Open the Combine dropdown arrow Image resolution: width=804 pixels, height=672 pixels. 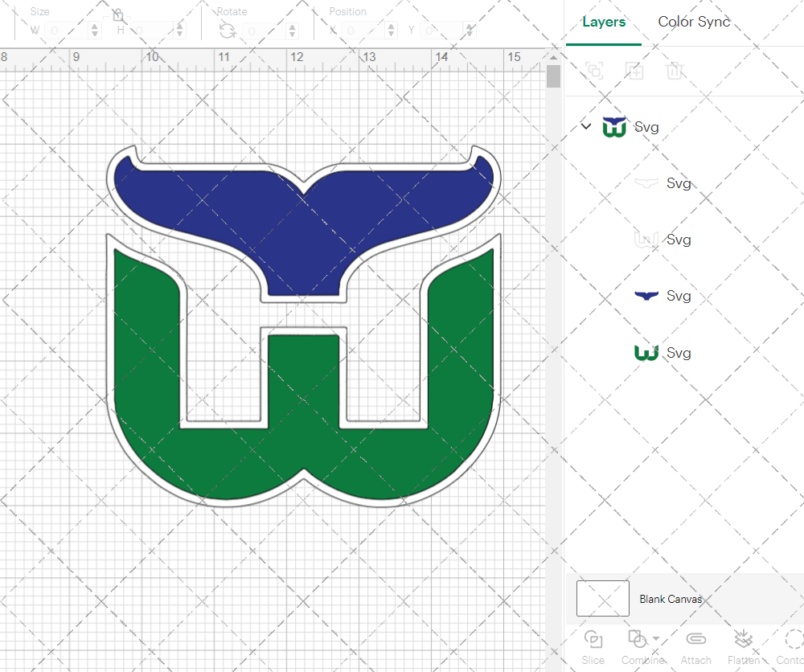click(x=656, y=639)
